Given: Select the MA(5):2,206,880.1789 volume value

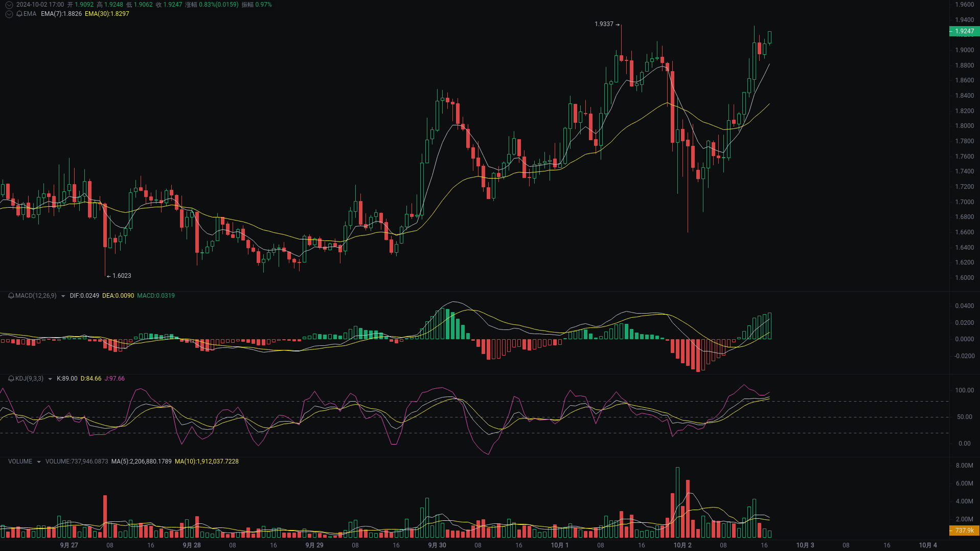Looking at the screenshot, I should pyautogui.click(x=142, y=461).
